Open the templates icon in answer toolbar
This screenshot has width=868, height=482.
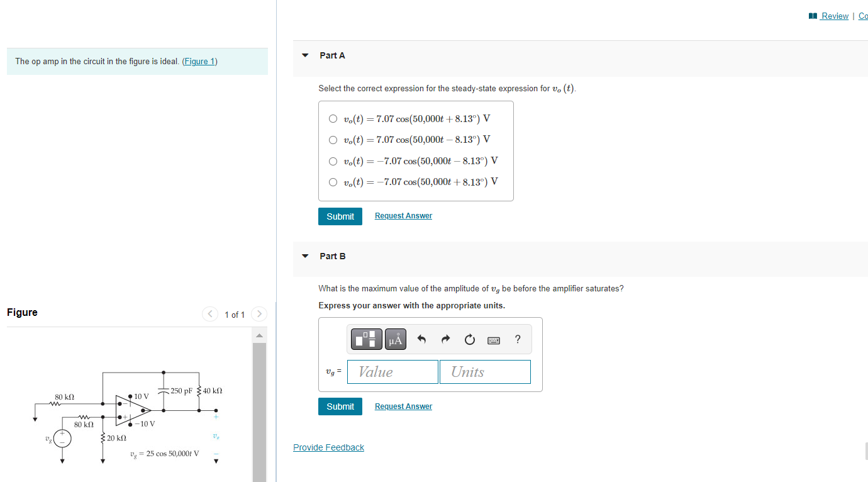(367, 339)
